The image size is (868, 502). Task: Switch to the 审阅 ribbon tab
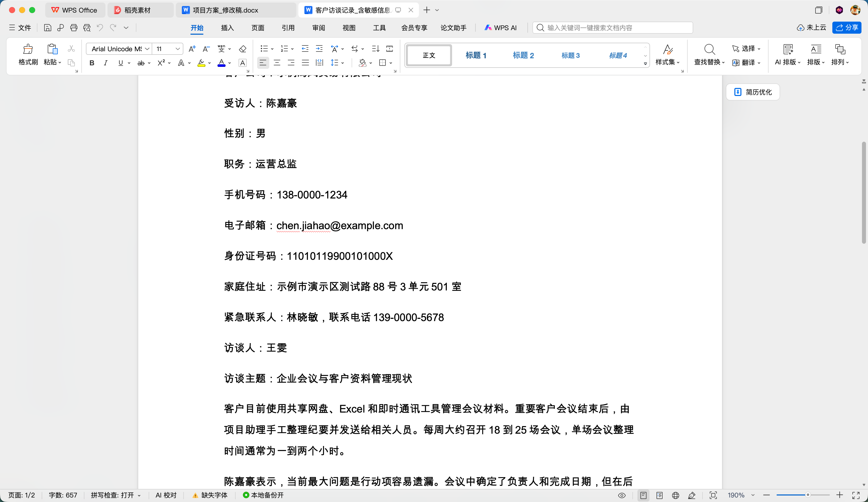coord(319,28)
